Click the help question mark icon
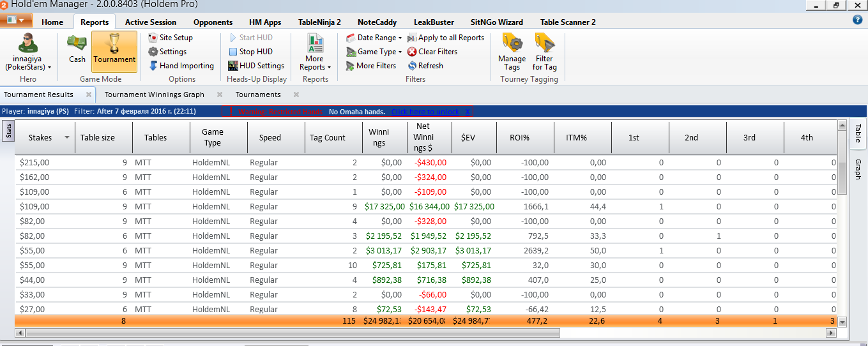 click(x=858, y=20)
